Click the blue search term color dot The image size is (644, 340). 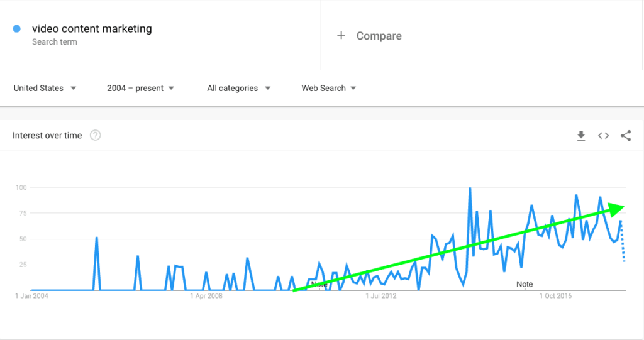tap(17, 29)
